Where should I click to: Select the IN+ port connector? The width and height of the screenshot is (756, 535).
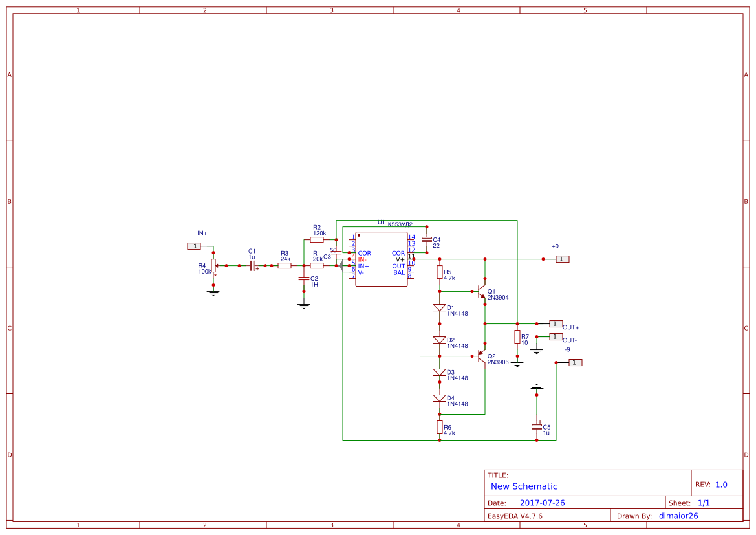coord(193,245)
